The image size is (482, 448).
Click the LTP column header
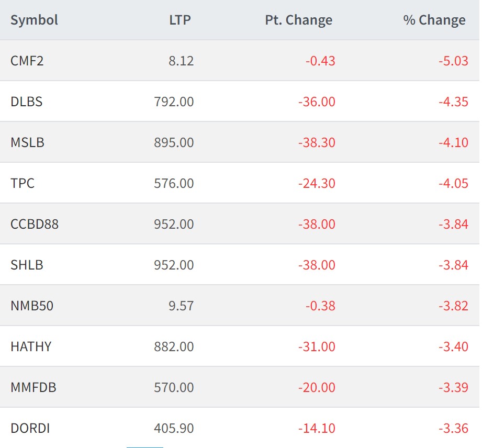pyautogui.click(x=180, y=20)
